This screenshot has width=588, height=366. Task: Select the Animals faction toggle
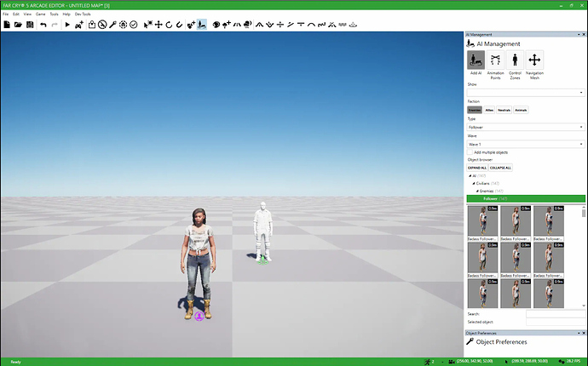coord(521,110)
